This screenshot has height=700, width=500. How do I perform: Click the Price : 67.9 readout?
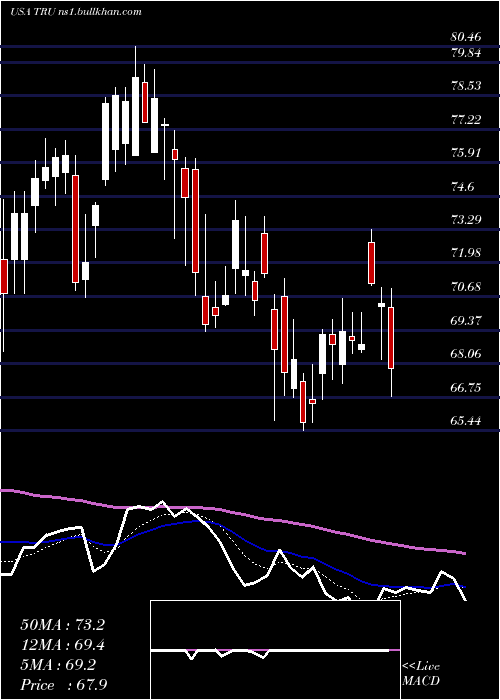(62, 684)
